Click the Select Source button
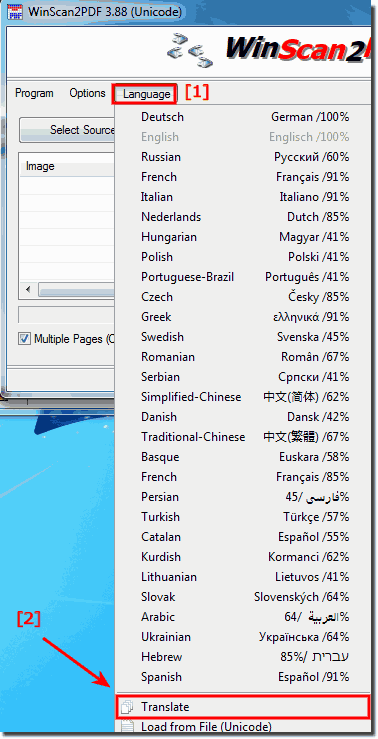The width and height of the screenshot is (378, 739). [67, 130]
